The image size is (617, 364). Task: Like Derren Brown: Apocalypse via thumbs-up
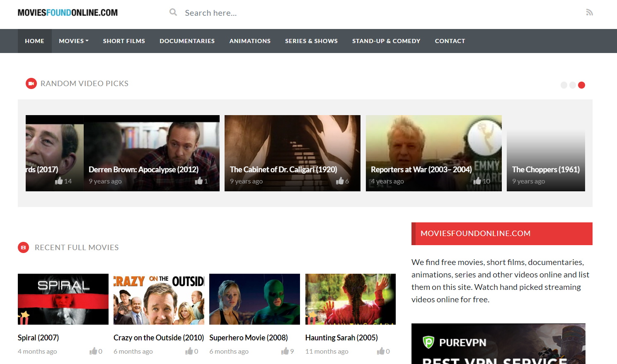pos(199,181)
